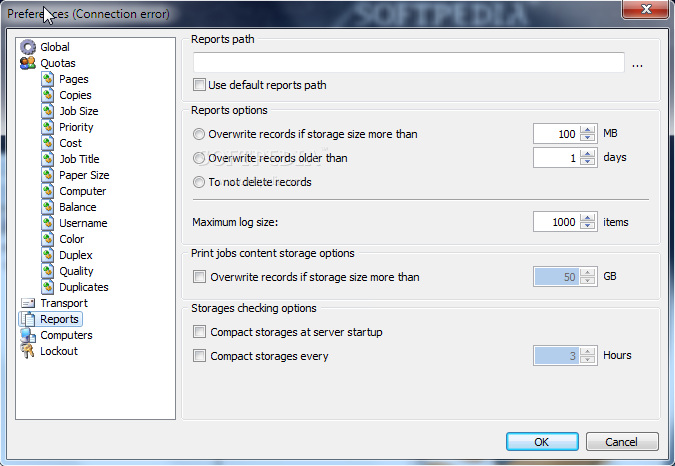Click the 1000 items log size field
This screenshot has height=466, width=675.
click(557, 222)
